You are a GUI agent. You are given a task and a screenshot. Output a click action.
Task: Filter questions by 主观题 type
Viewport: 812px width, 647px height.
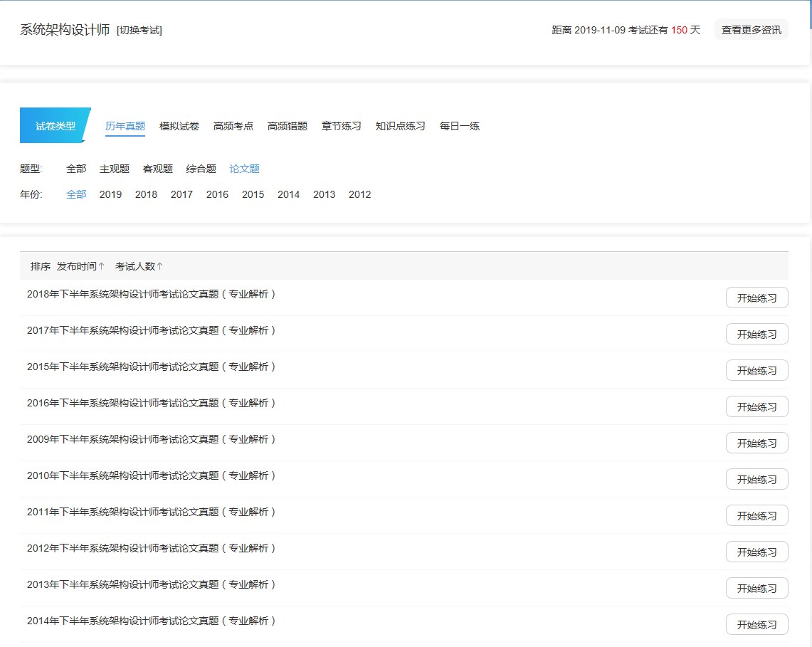point(115,169)
